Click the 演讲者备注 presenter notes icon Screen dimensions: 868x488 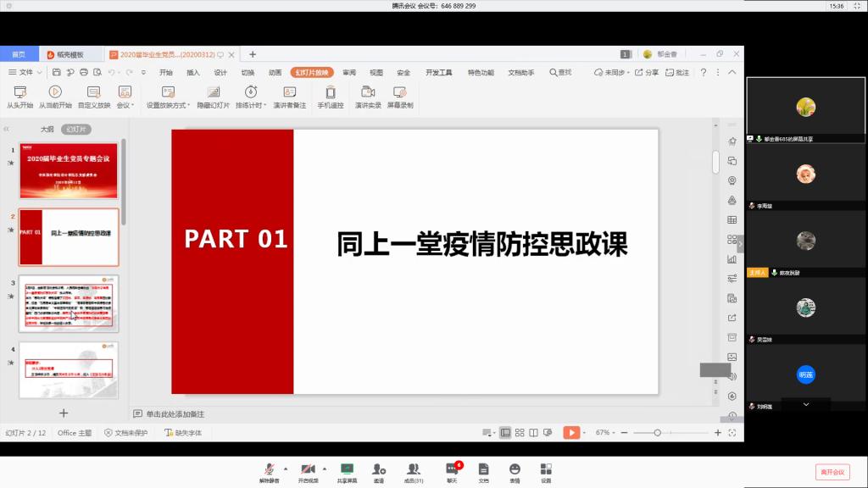coord(289,91)
